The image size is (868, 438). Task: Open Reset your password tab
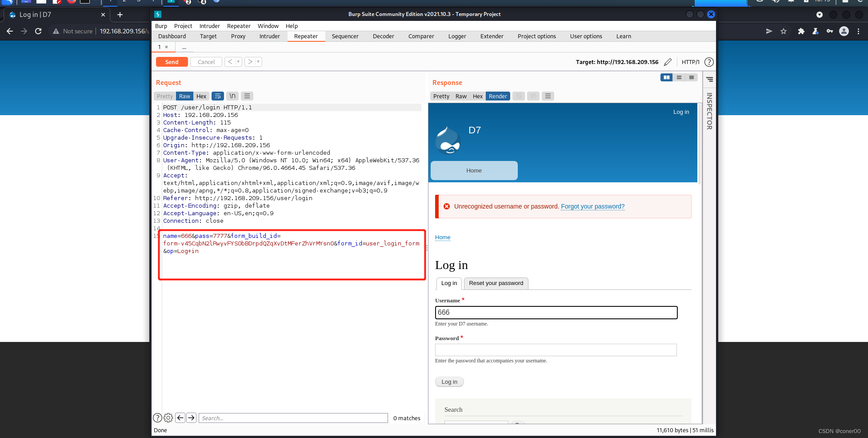[x=496, y=283]
